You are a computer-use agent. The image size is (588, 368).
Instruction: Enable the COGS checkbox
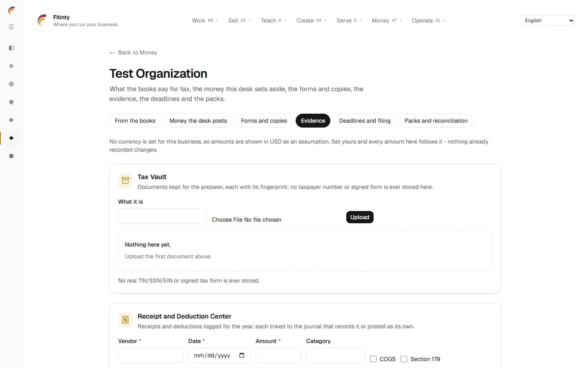click(373, 359)
